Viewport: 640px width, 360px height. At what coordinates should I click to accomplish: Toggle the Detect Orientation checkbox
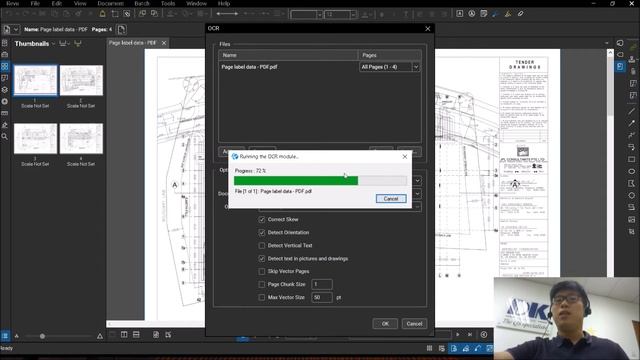262,233
